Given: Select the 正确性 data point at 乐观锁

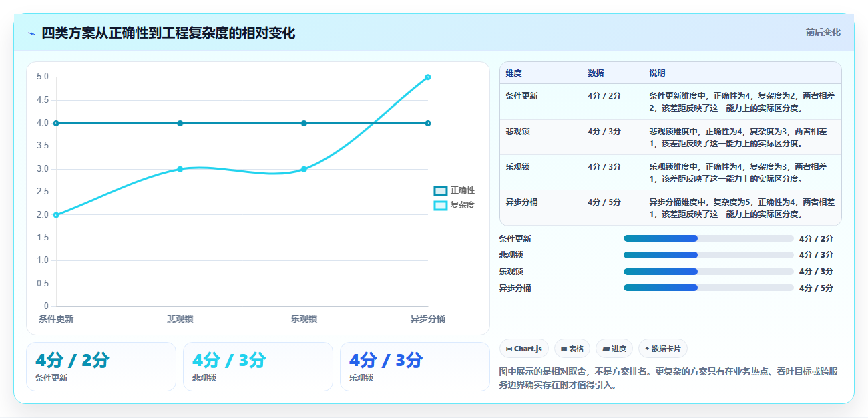Looking at the screenshot, I should coord(304,123).
